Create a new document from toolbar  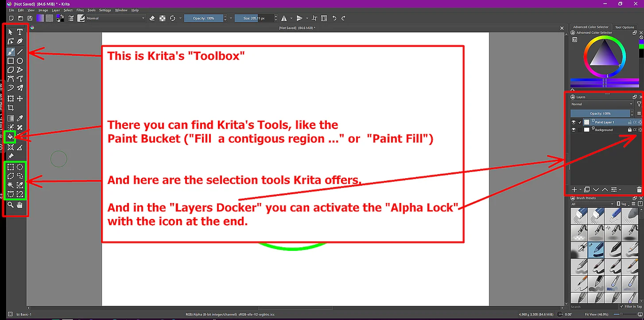[x=11, y=18]
